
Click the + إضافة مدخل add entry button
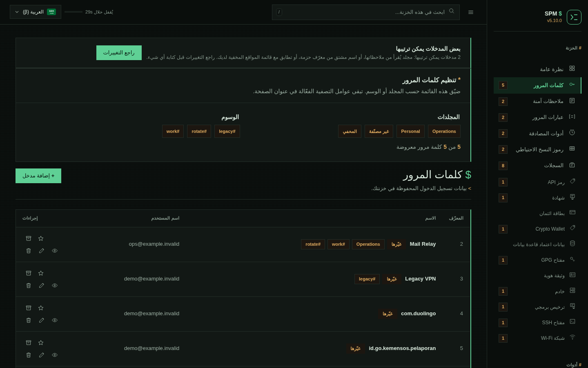38,176
